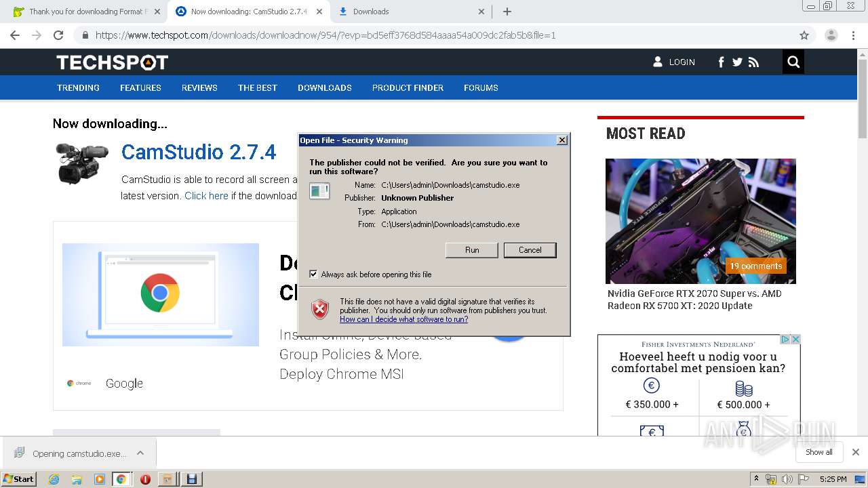Close the Format Factory tab
This screenshot has width=868, height=488.
point(157,12)
